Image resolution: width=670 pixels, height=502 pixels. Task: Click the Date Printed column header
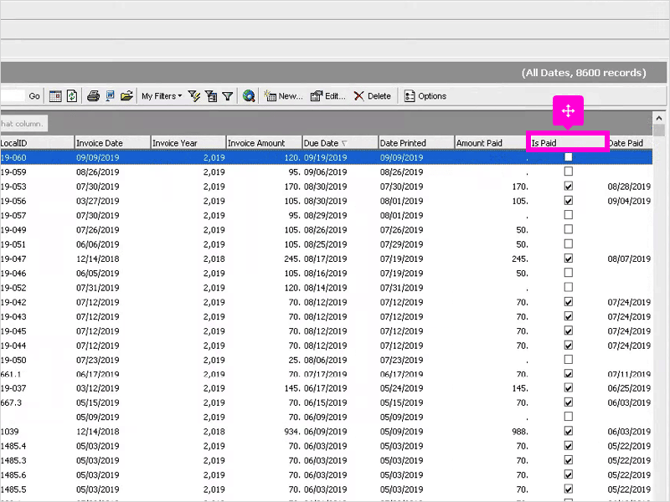pos(416,143)
